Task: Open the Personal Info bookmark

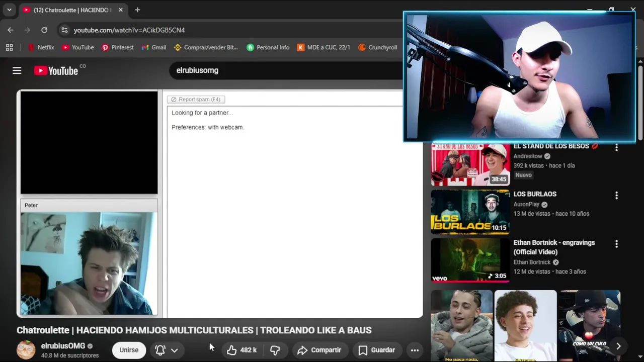Action: pyautogui.click(x=268, y=47)
